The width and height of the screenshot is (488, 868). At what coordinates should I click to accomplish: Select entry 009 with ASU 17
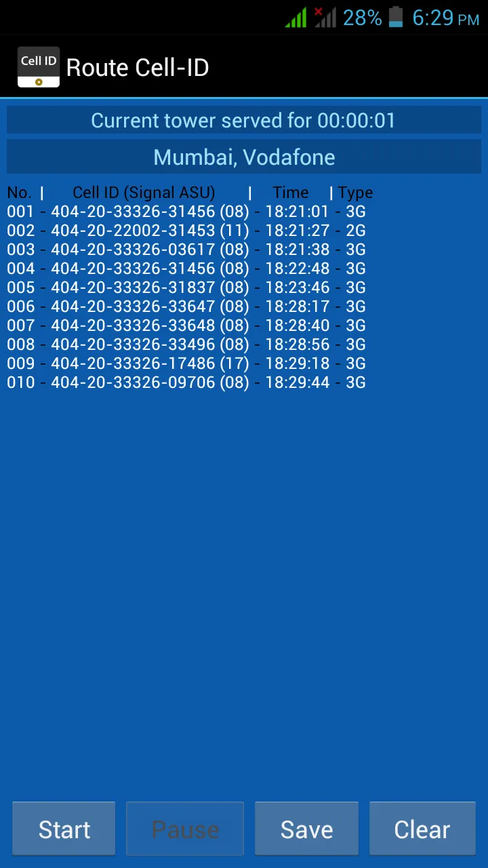186,363
